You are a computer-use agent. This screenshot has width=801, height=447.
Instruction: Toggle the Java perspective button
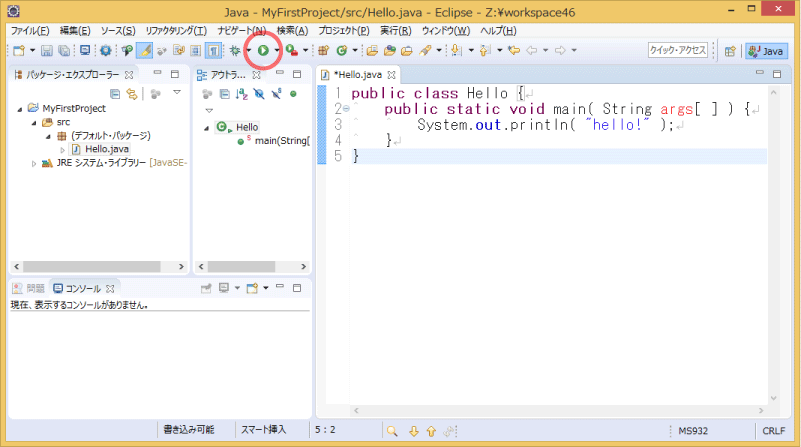click(x=766, y=51)
